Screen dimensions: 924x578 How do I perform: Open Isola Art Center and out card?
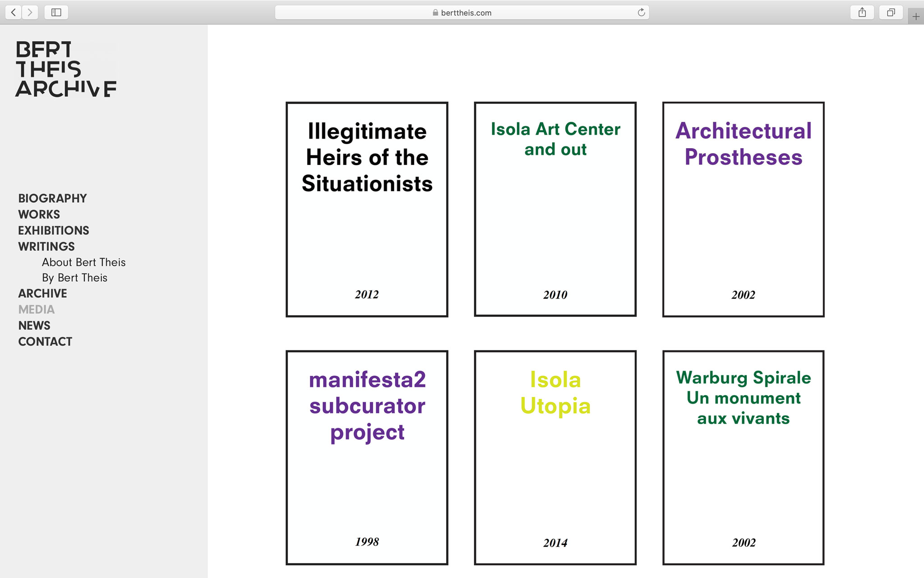pos(555,210)
